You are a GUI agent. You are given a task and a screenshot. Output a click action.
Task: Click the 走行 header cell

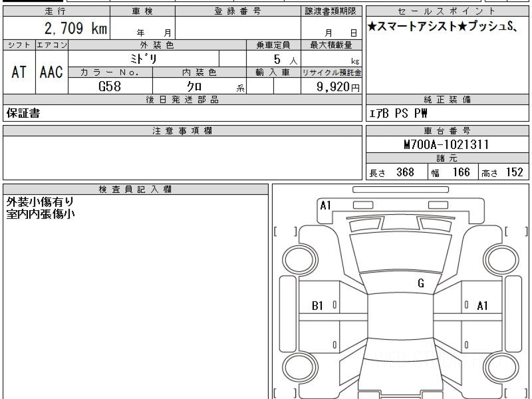(x=56, y=12)
